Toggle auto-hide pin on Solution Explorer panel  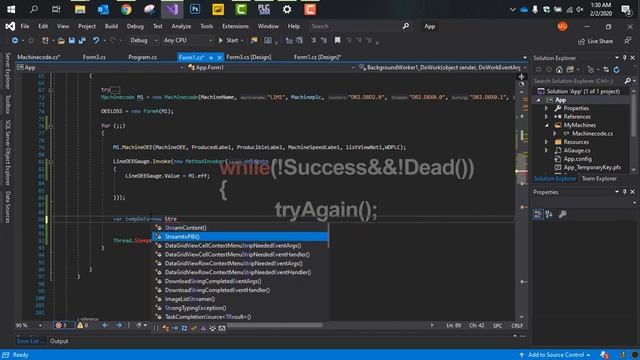point(624,58)
